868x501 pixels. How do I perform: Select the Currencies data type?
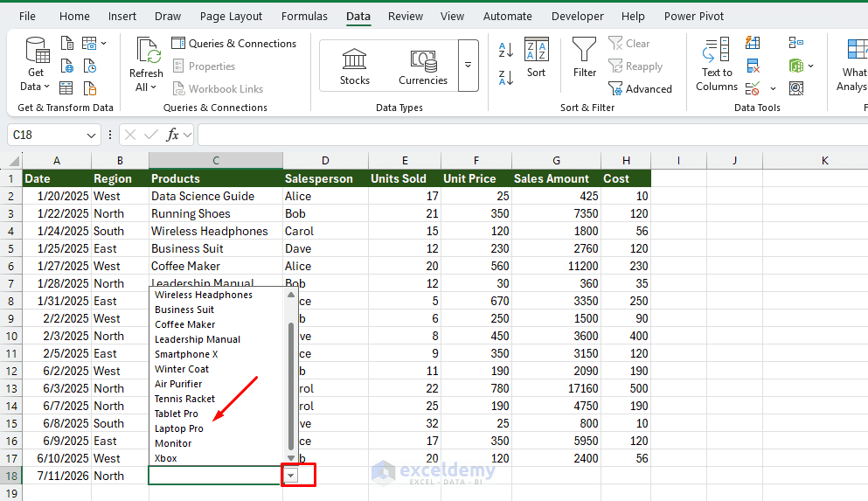423,66
